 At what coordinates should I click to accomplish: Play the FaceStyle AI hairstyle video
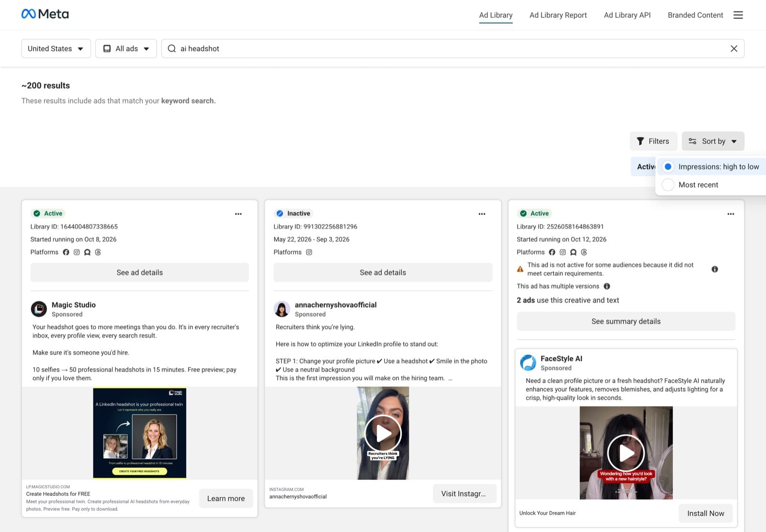click(626, 453)
